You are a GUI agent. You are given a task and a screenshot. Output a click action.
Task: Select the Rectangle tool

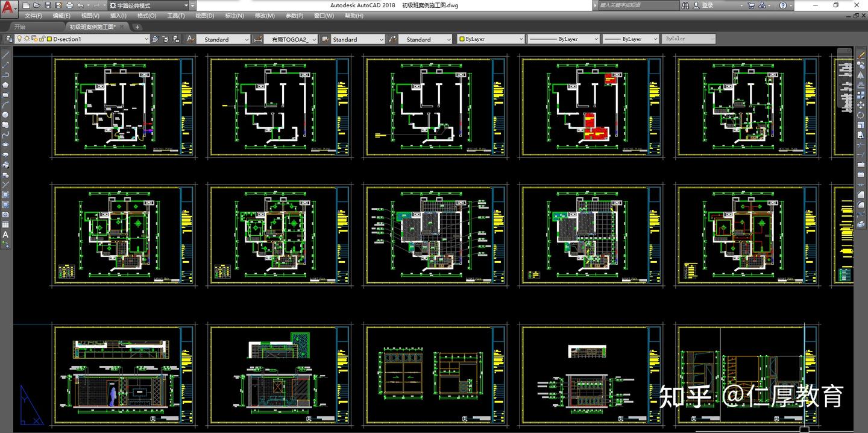[5, 95]
